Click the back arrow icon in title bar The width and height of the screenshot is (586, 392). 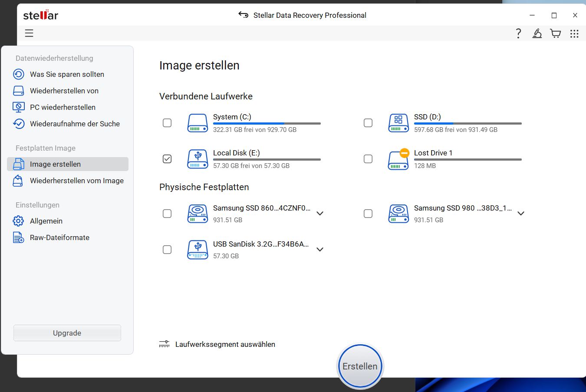coord(243,15)
